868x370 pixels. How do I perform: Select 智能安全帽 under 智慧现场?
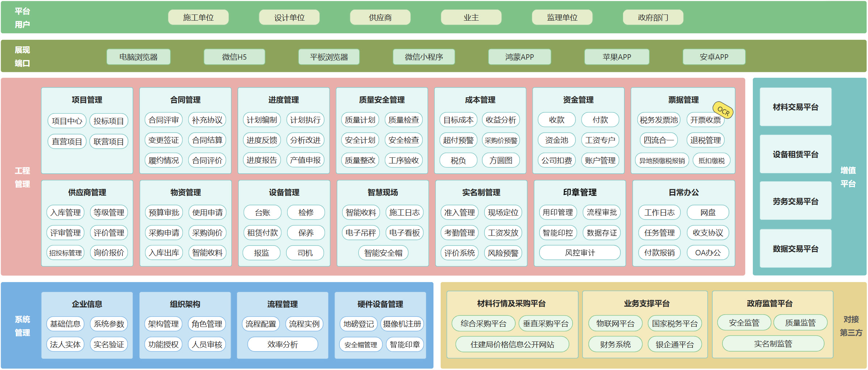tap(383, 253)
